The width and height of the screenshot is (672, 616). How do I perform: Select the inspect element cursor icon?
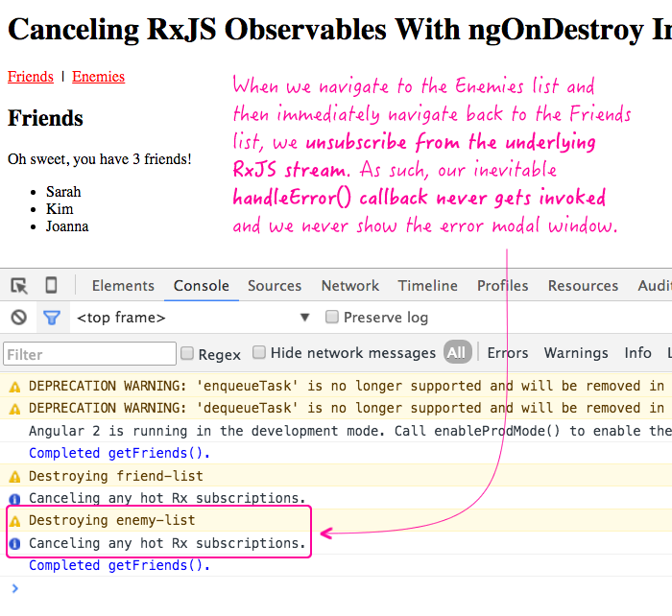19,286
